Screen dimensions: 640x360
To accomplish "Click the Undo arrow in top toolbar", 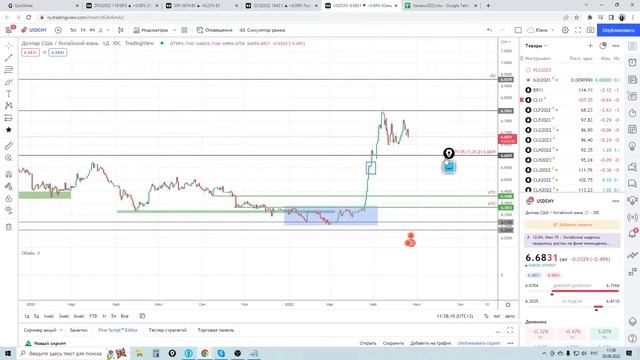I will tap(489, 30).
